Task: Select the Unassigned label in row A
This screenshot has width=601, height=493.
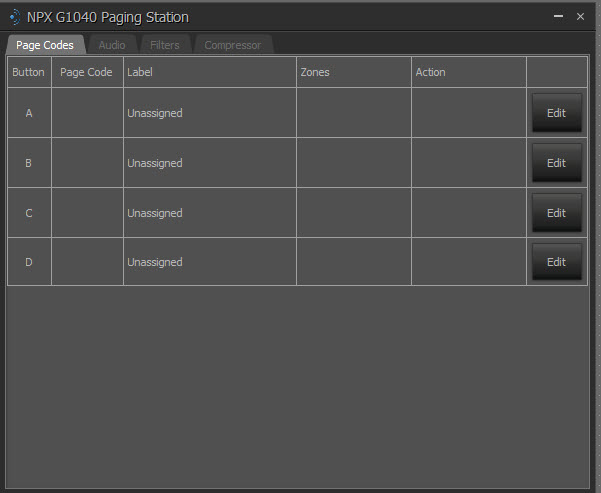Action: click(x=155, y=113)
